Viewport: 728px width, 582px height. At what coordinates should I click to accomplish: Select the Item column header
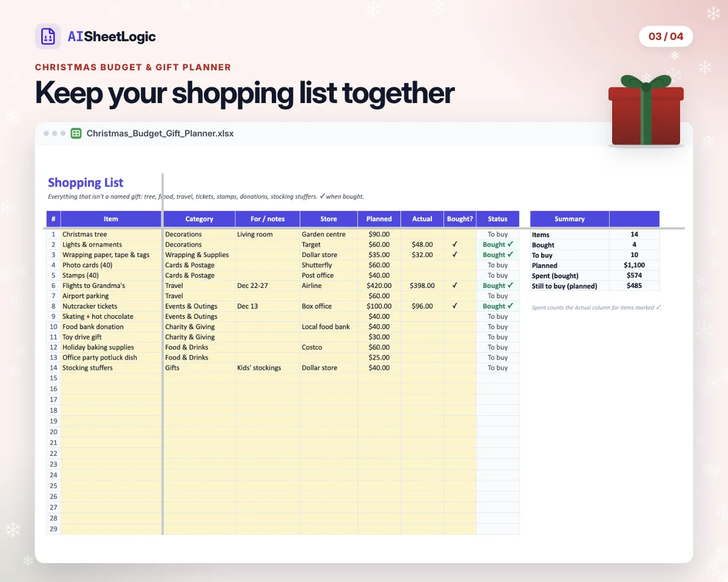coord(111,219)
